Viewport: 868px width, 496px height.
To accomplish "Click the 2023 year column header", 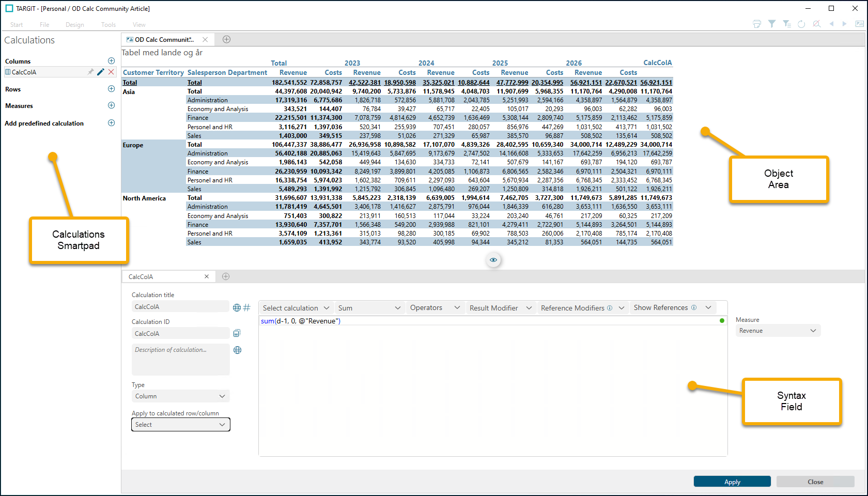I will [352, 63].
